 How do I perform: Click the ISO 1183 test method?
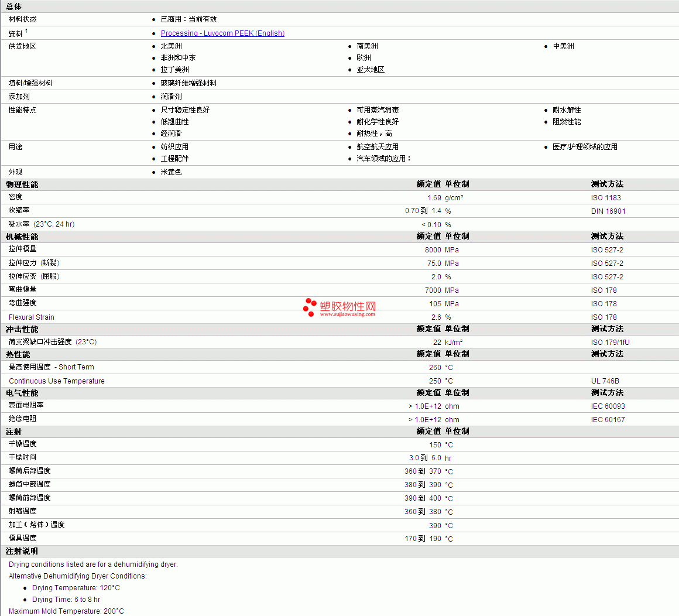click(x=606, y=198)
